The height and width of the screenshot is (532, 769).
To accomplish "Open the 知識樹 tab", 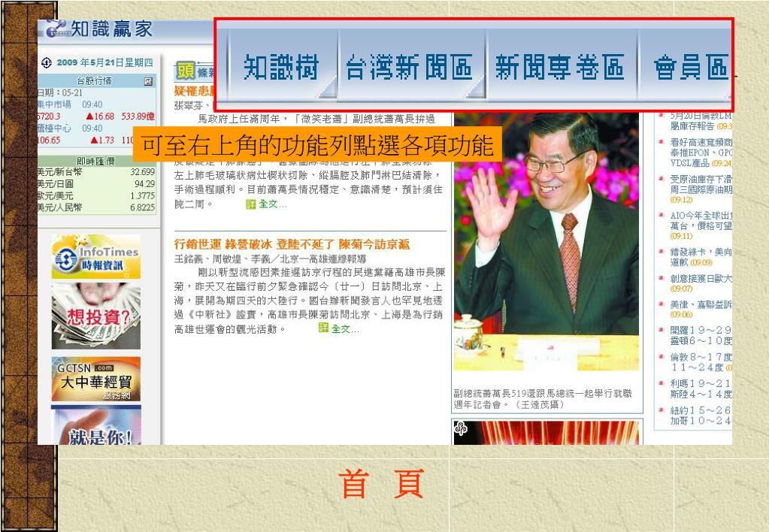I will (282, 66).
